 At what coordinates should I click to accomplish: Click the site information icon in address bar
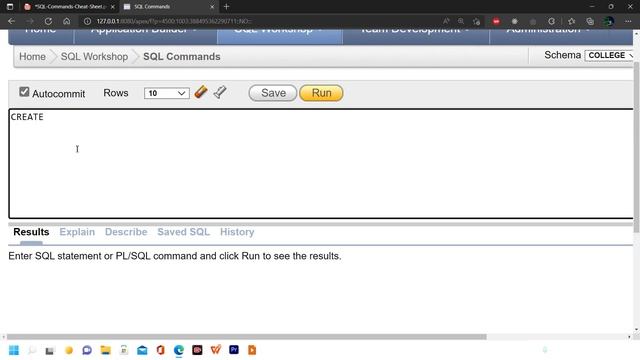(x=87, y=21)
